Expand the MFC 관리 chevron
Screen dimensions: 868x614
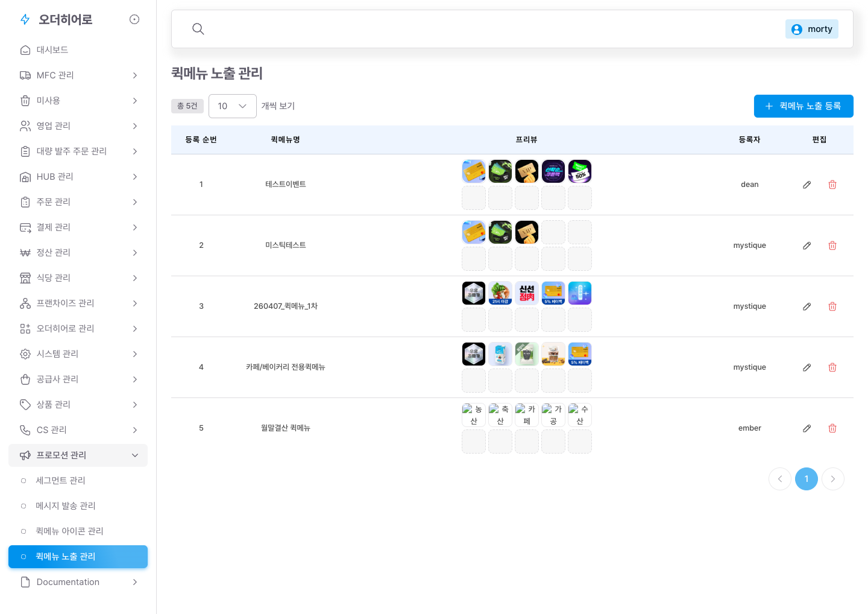(135, 75)
